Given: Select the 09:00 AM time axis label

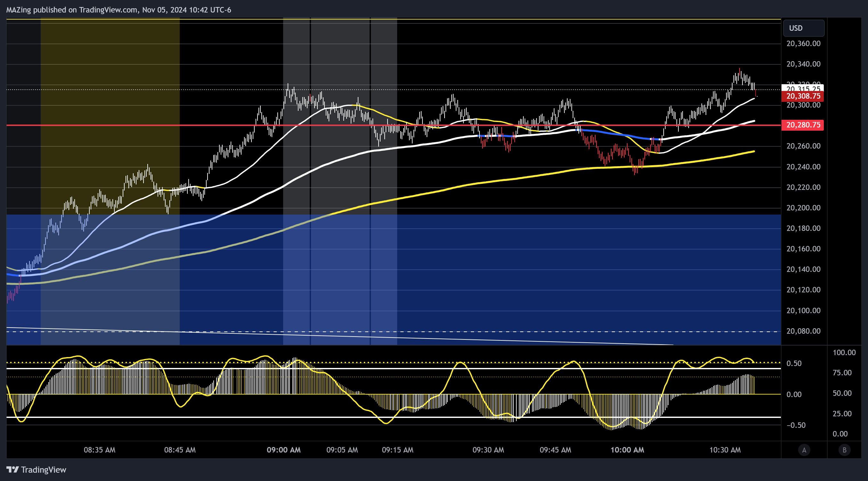Looking at the screenshot, I should [x=283, y=450].
